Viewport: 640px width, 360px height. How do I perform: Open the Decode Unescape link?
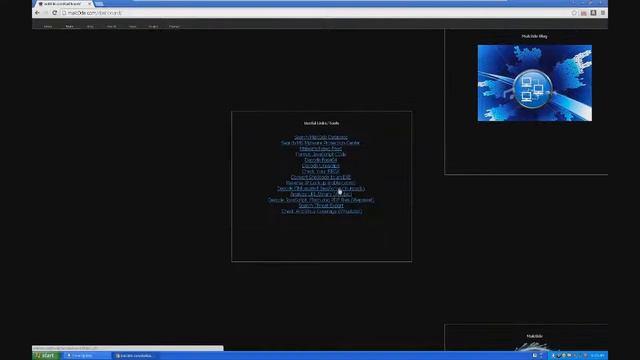(321, 166)
